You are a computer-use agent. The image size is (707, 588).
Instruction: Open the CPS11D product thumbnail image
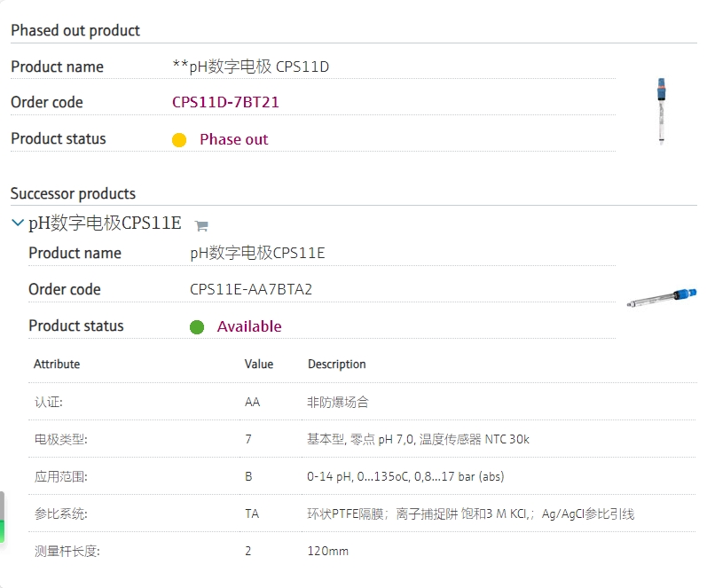(662, 111)
